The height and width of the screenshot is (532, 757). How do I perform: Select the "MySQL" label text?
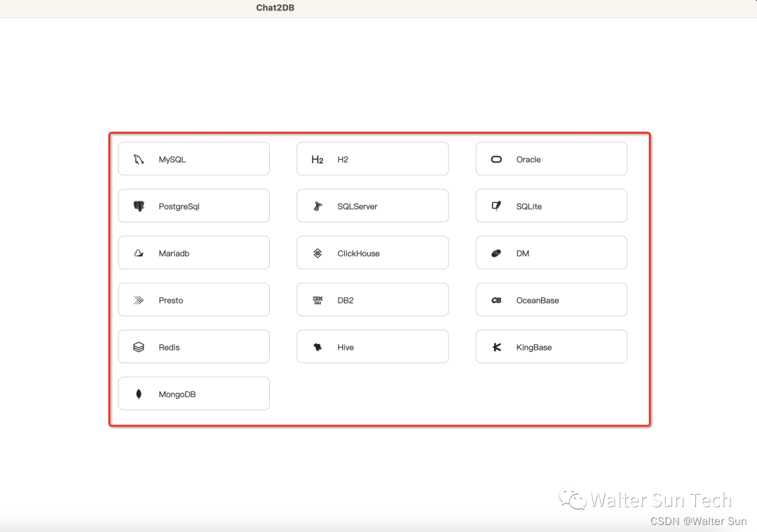[172, 159]
